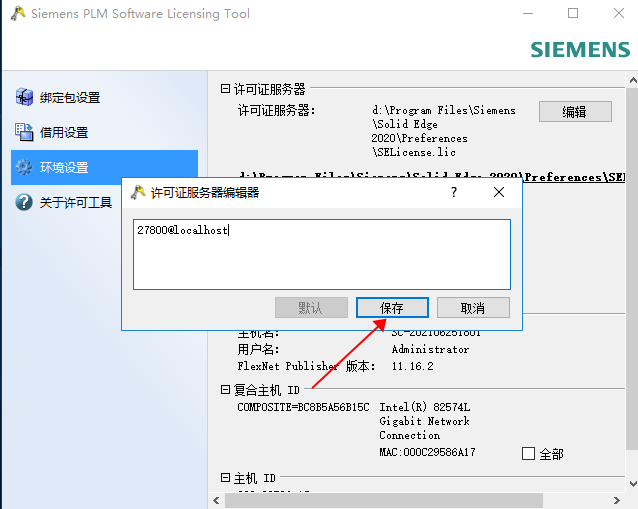The width and height of the screenshot is (638, 509).
Task: Click the 许可证服务器编辑器 dialog title icon
Action: click(137, 192)
